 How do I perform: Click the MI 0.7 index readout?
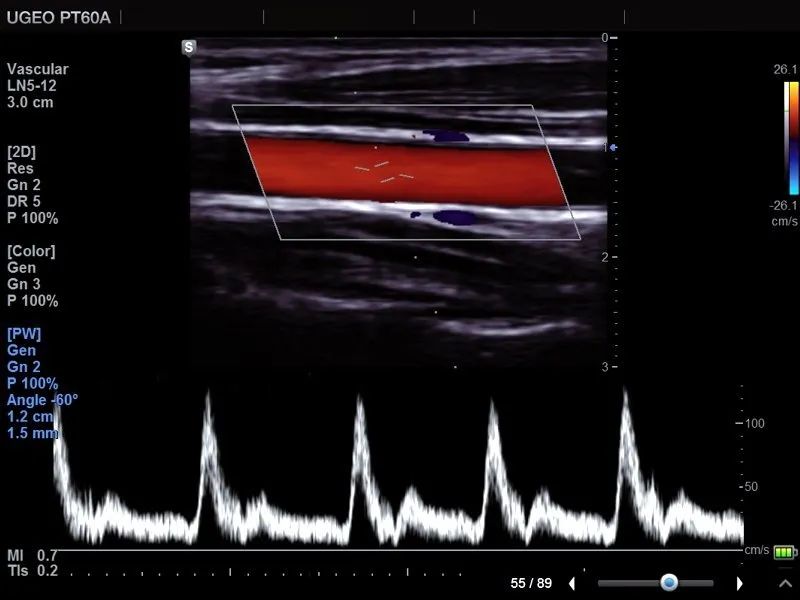[x=33, y=554]
